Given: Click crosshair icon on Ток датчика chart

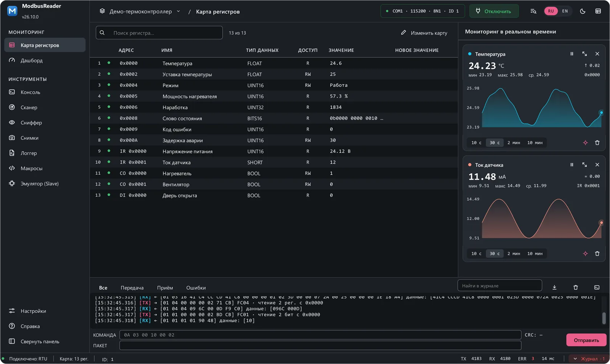Looking at the screenshot, I should 585,254.
